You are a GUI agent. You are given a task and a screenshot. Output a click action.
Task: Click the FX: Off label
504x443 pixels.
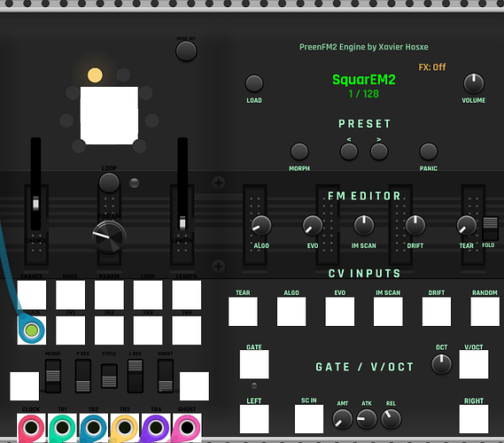coord(432,67)
